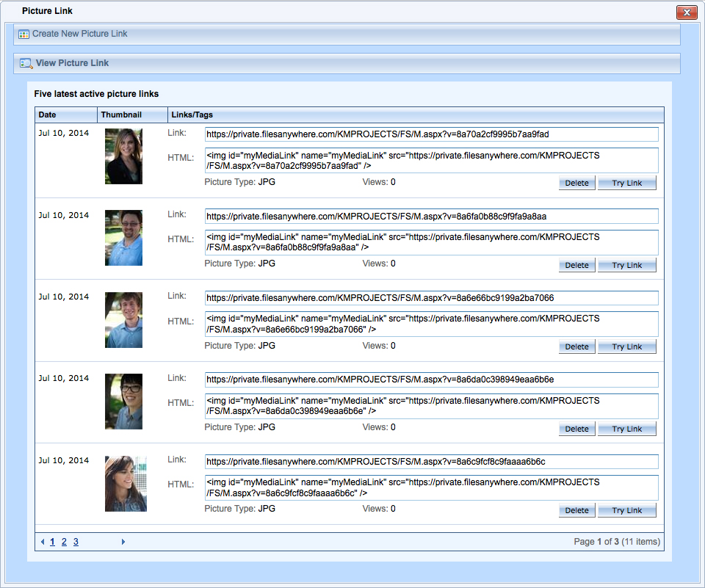Click the Links/Tags column header
The height and width of the screenshot is (588, 705).
pos(416,115)
